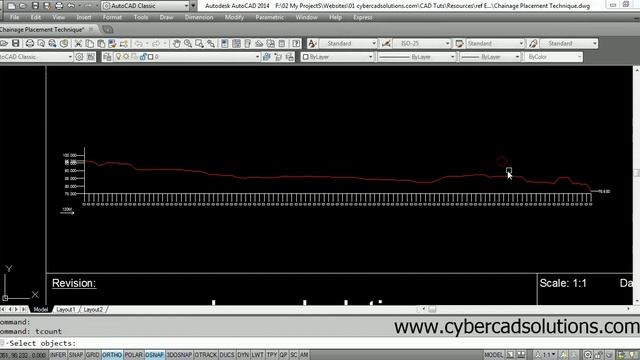Click the MODEL button in status bar
Screen dimensions: 640x360
(493, 355)
